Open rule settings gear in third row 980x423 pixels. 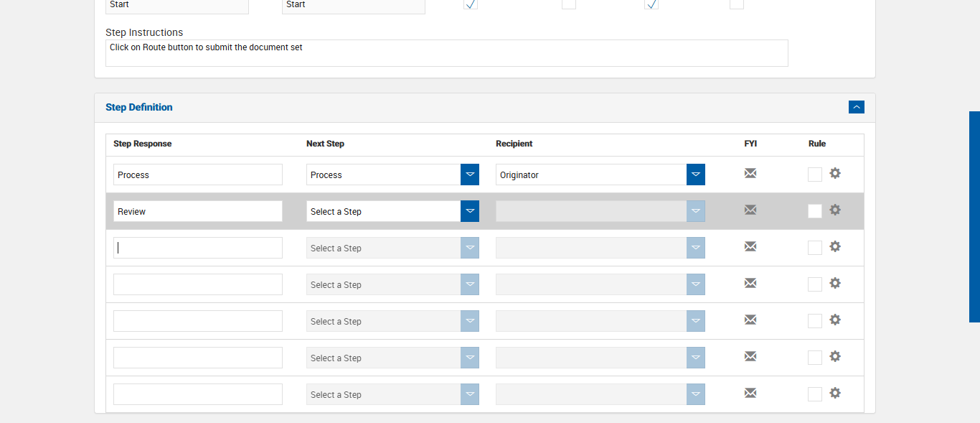(835, 246)
